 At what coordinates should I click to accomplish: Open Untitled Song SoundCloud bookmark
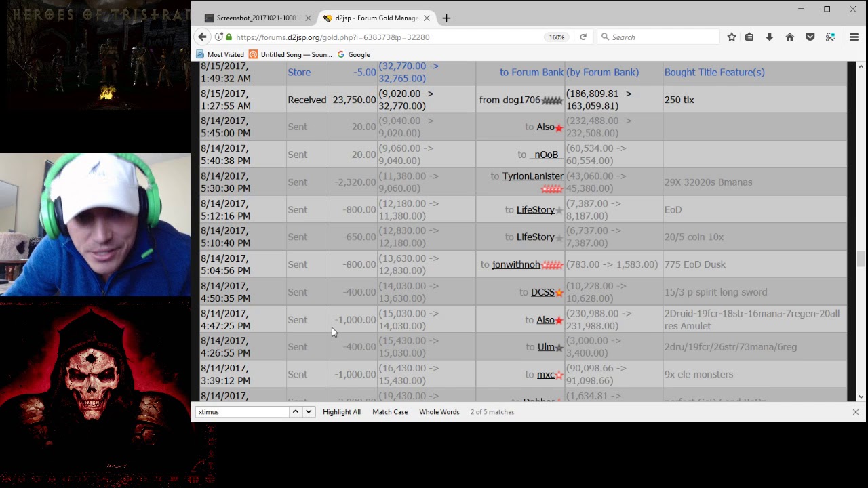coord(290,54)
